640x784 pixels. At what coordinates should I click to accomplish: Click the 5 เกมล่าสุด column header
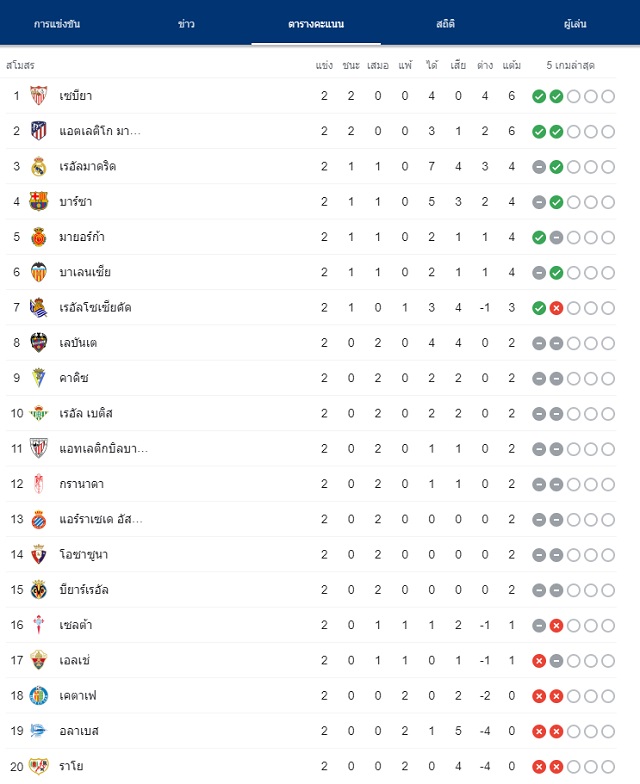coord(570,66)
